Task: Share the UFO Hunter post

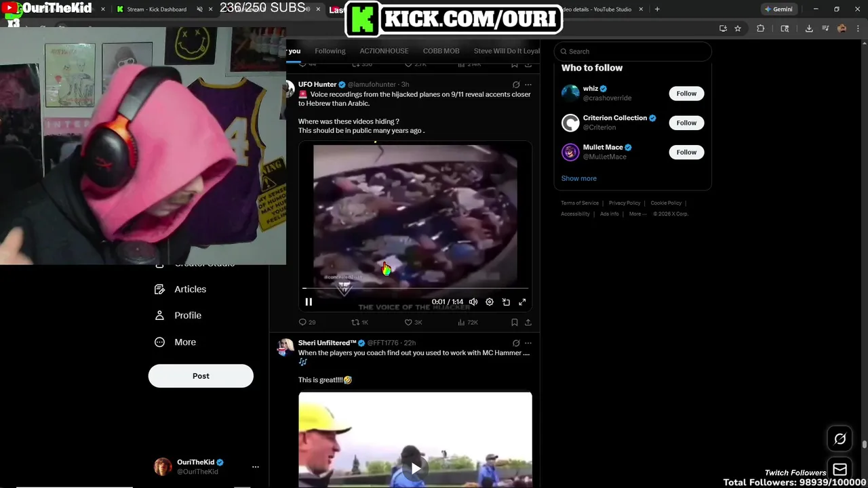Action: tap(528, 323)
